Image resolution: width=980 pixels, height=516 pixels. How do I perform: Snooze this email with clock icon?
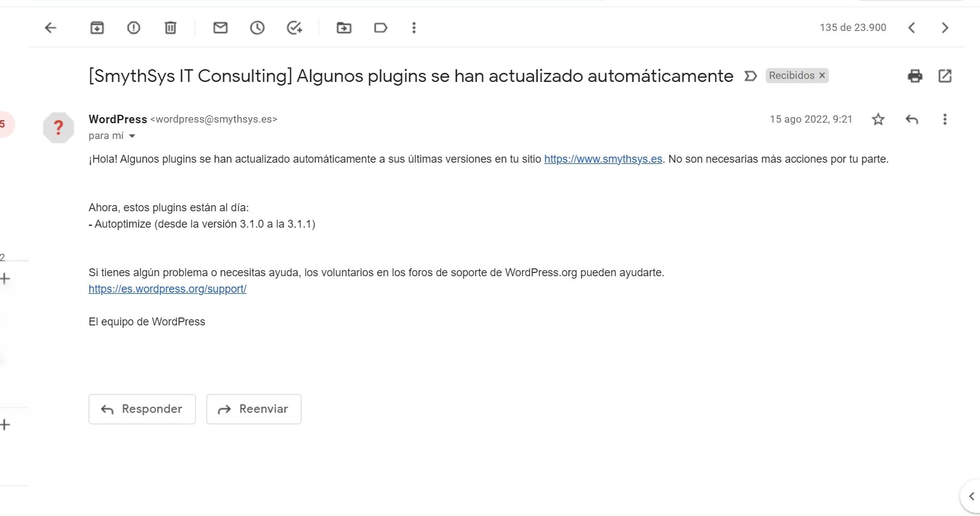coord(257,28)
